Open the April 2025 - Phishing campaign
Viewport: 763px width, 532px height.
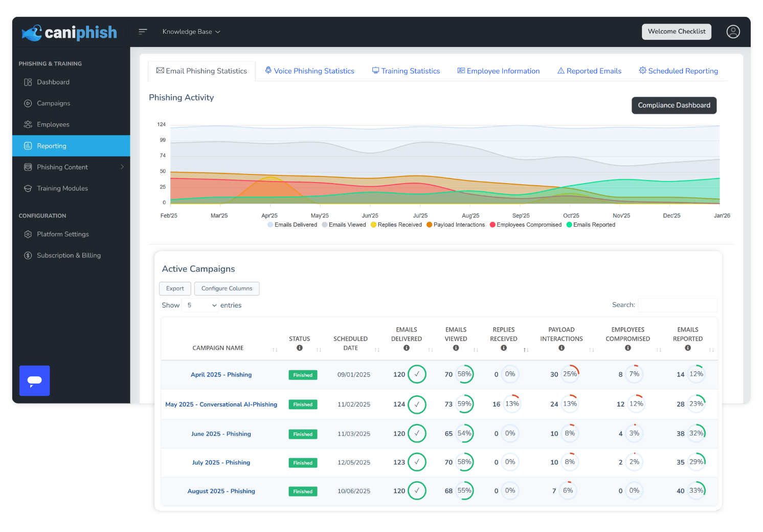pos(221,374)
